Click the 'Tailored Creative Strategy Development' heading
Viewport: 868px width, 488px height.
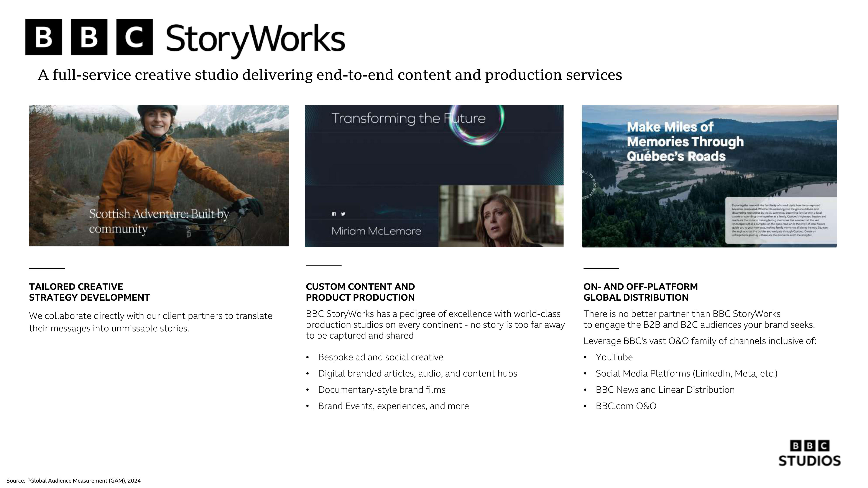point(89,292)
